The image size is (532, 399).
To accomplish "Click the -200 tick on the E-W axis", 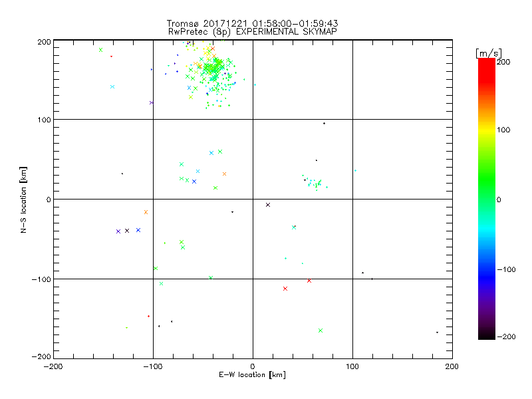I will click(53, 366).
